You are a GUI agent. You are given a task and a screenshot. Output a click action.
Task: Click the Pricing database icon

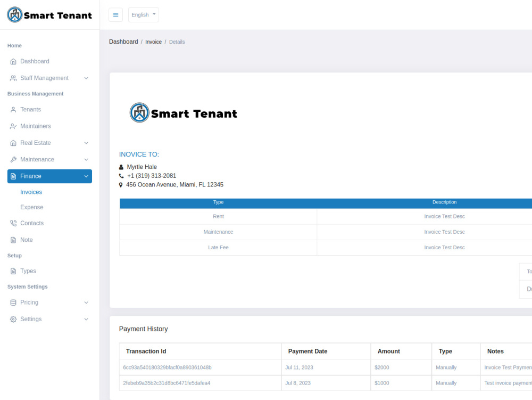(13, 303)
